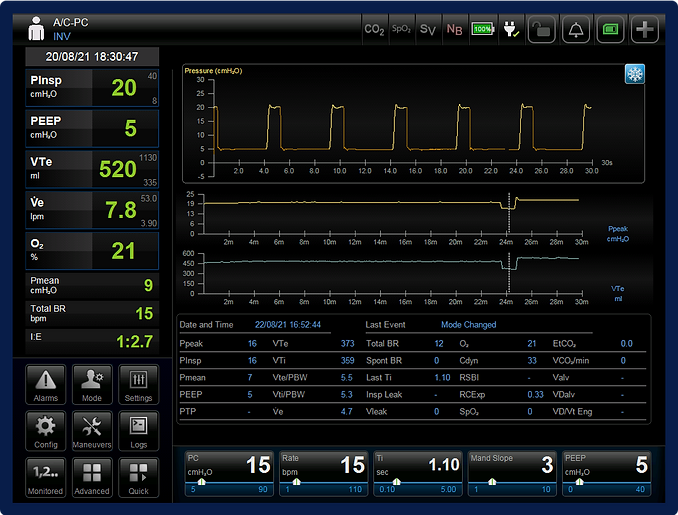Click the RCExp value 0.33

[x=535, y=395]
